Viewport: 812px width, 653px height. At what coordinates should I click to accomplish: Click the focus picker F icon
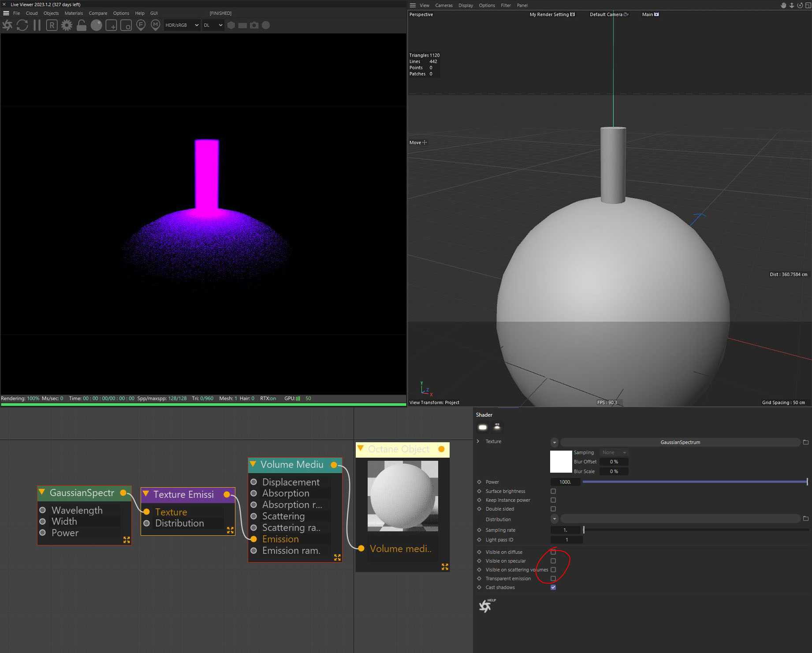click(141, 25)
